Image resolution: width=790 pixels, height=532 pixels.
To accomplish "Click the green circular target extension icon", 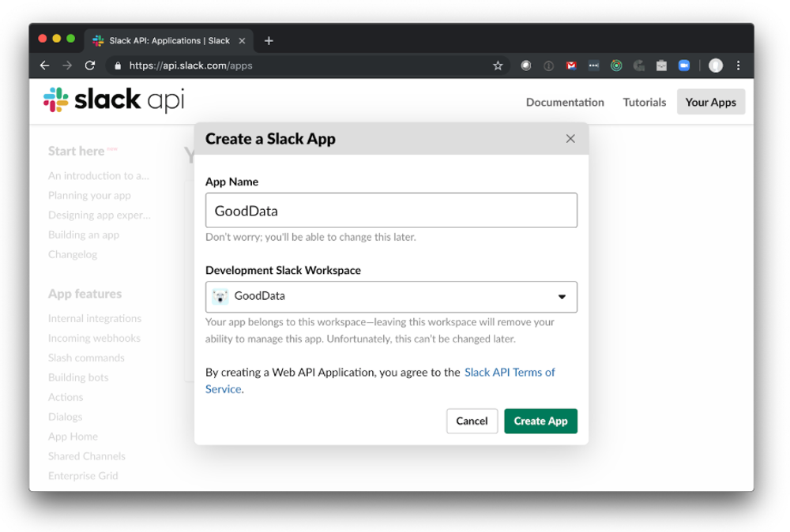I will pyautogui.click(x=616, y=66).
